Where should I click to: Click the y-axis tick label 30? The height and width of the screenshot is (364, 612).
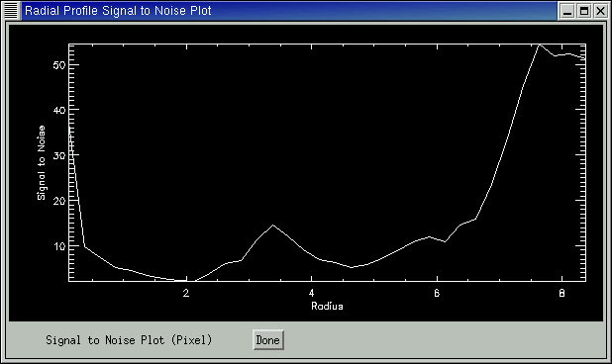tap(59, 155)
